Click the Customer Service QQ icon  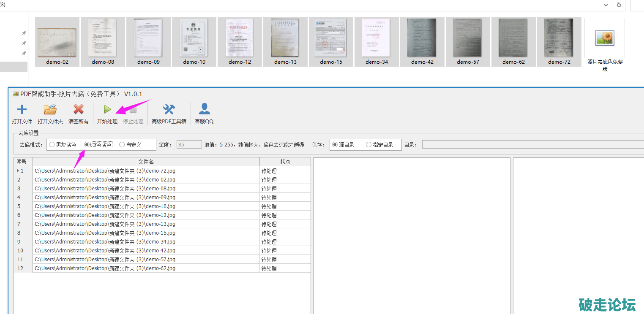point(204,110)
